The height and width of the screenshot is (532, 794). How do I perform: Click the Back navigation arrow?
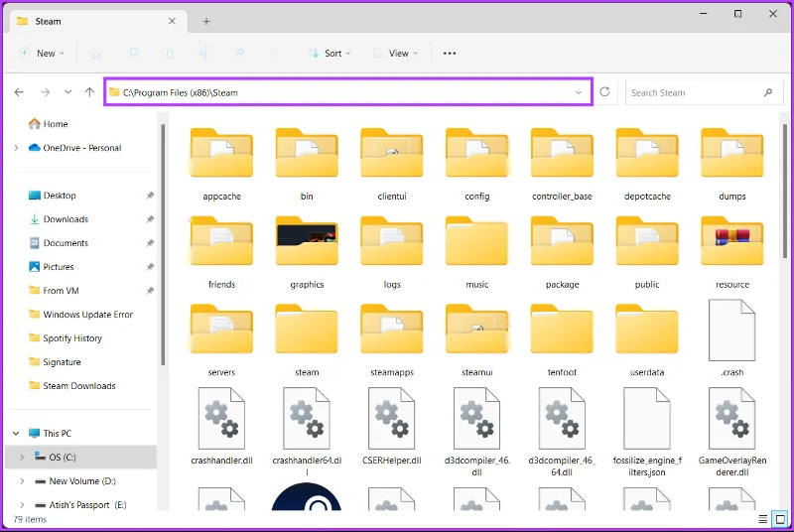coord(19,92)
